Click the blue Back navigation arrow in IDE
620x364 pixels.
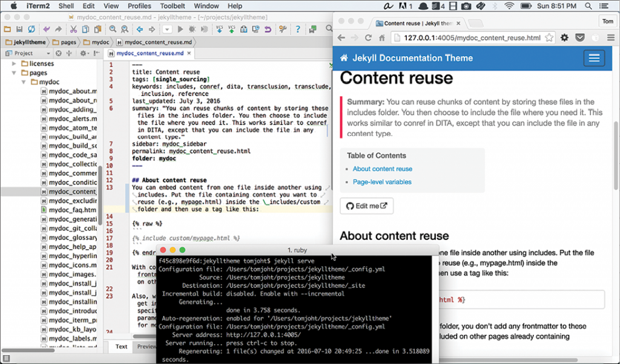(x=140, y=29)
